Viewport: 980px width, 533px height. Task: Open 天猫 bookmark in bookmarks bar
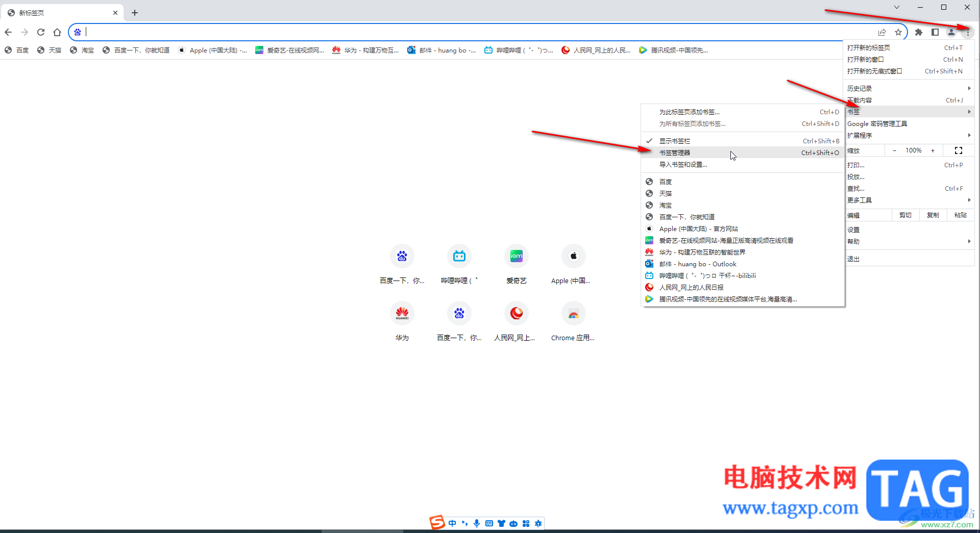click(49, 50)
